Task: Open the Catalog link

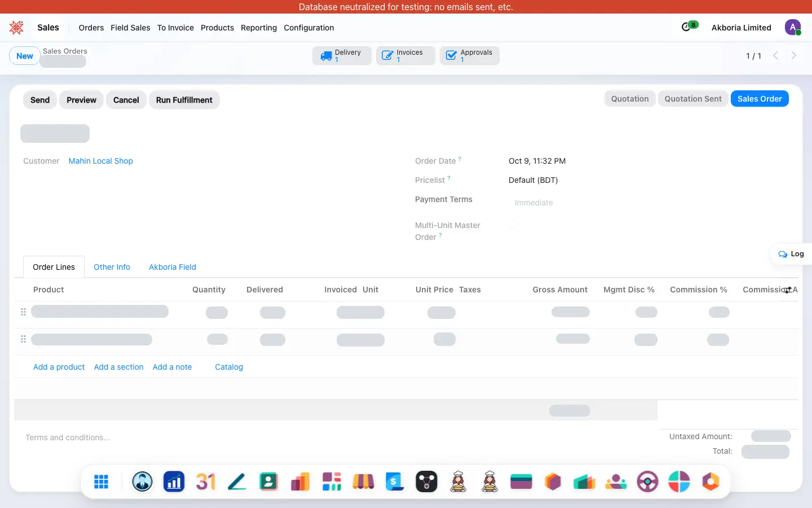Action: tap(229, 367)
